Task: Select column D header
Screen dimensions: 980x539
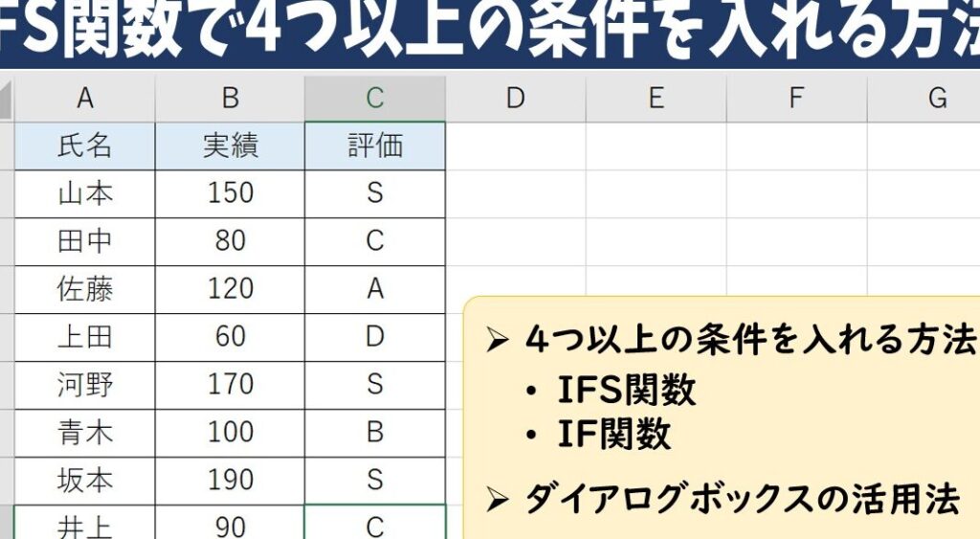Action: pyautogui.click(x=516, y=98)
